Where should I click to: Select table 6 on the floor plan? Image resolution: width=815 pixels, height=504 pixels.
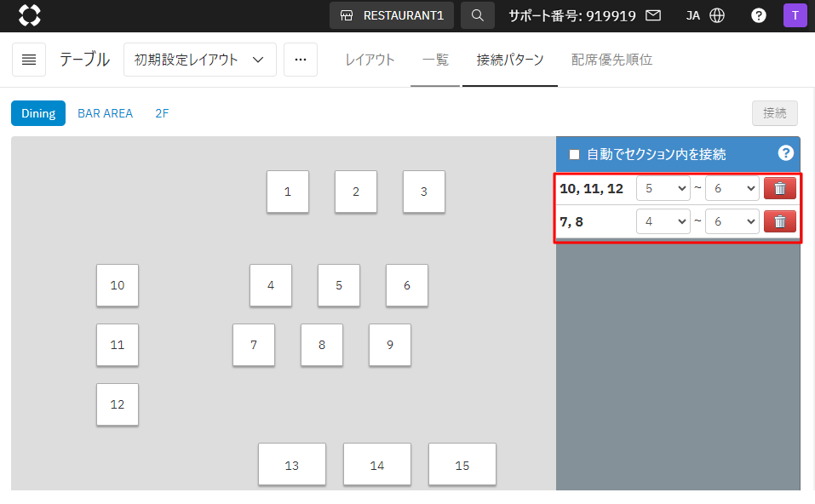click(x=406, y=285)
